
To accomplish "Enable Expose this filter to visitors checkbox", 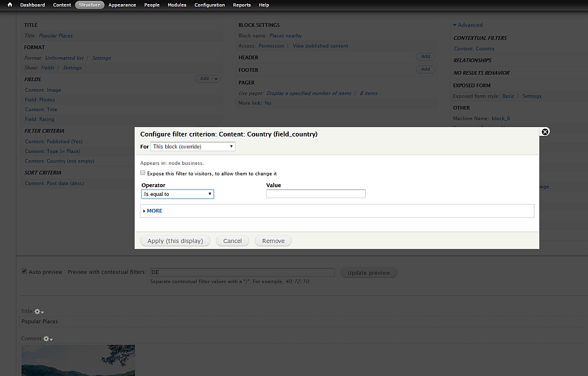I will pos(143,173).
